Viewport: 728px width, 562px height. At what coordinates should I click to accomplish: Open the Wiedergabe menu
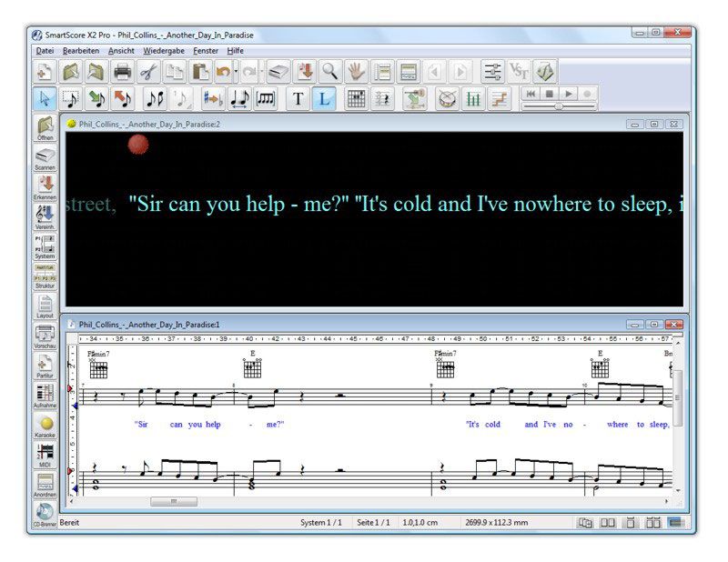164,51
